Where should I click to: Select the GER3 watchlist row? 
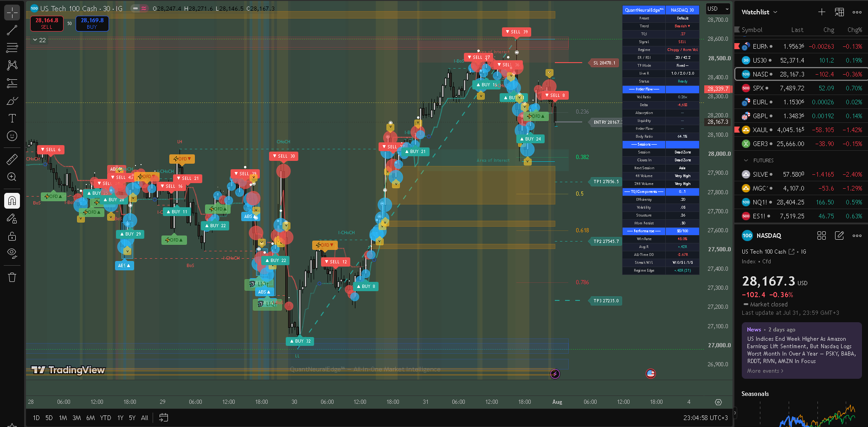pos(801,144)
